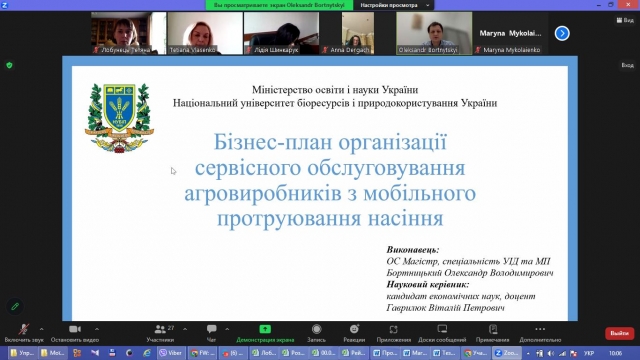Open Дополнительно more options
640x360 pixels.
point(540,333)
